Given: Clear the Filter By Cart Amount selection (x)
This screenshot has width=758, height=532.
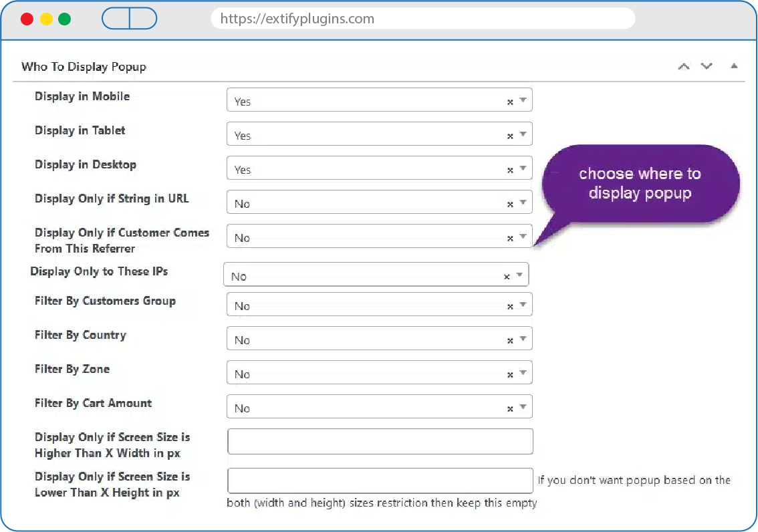Looking at the screenshot, I should click(510, 409).
